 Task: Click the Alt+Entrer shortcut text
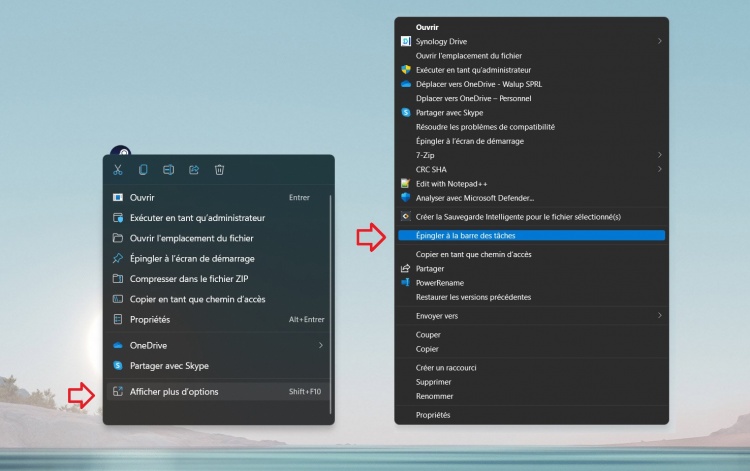click(307, 319)
